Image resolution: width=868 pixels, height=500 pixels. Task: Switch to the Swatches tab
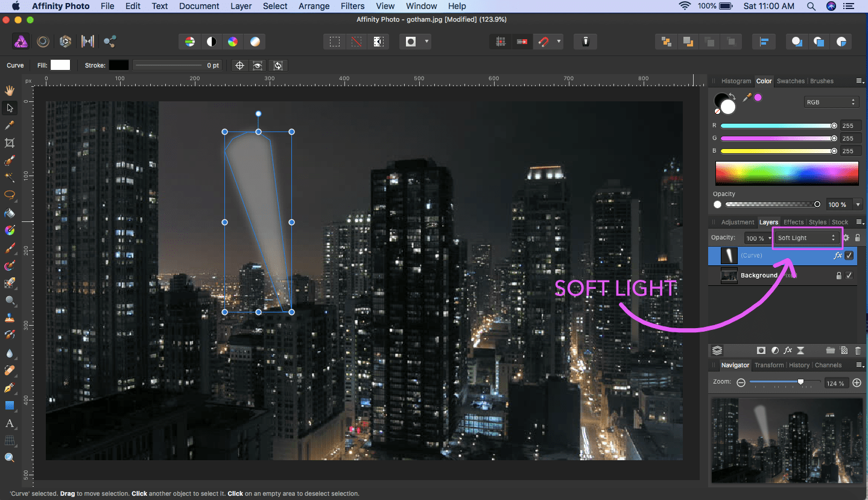pos(790,81)
